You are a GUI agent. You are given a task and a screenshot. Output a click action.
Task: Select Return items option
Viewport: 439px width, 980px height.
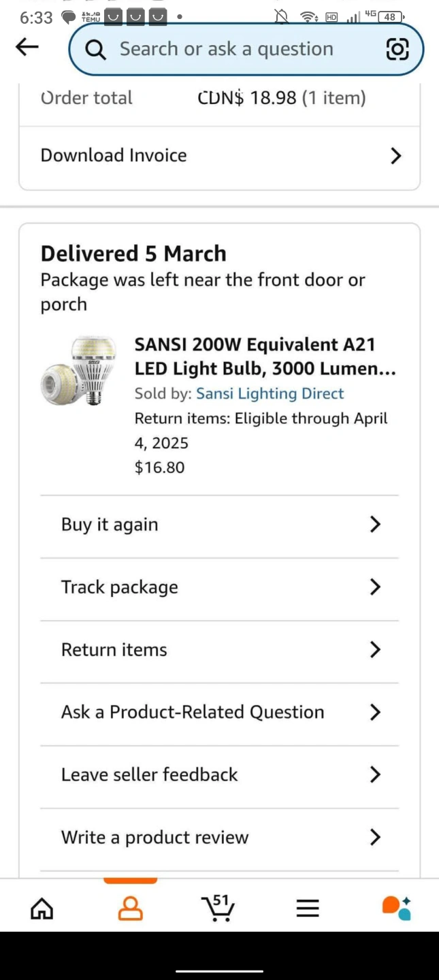[114, 650]
